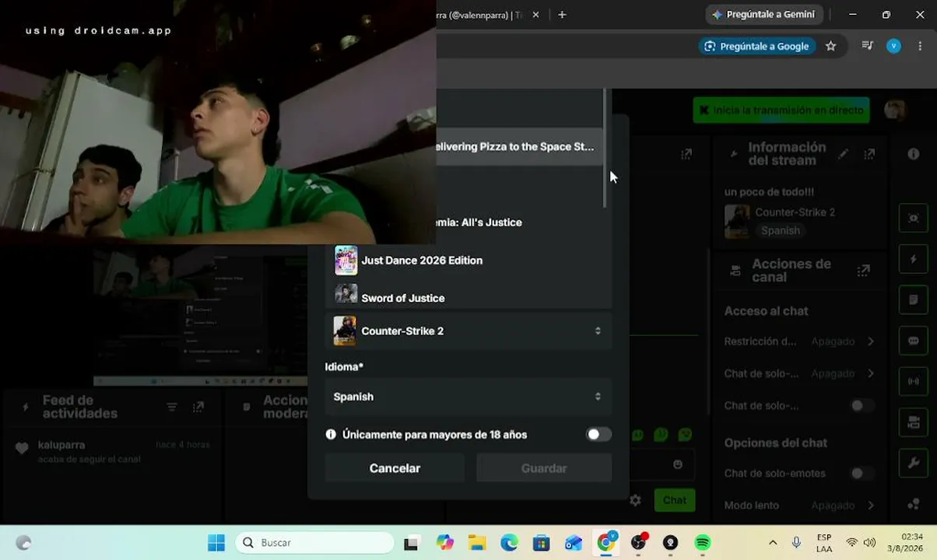Open File Explorer from the taskbar
Image resolution: width=937 pixels, height=560 pixels.
coord(476,543)
